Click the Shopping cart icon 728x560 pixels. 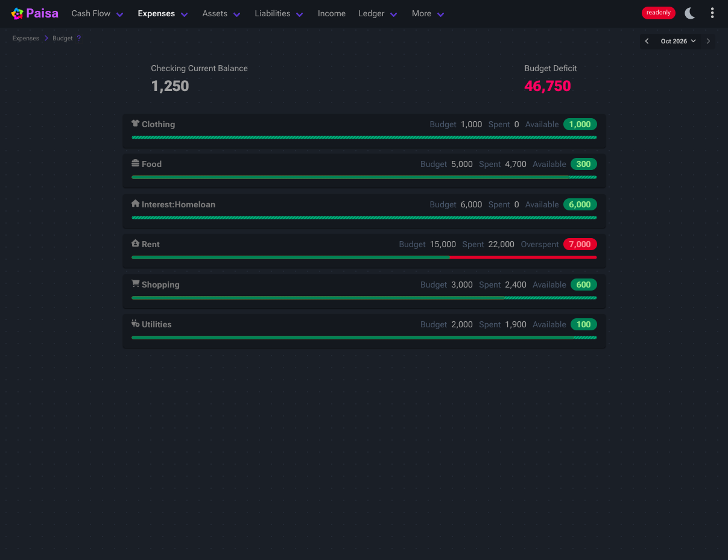point(135,284)
